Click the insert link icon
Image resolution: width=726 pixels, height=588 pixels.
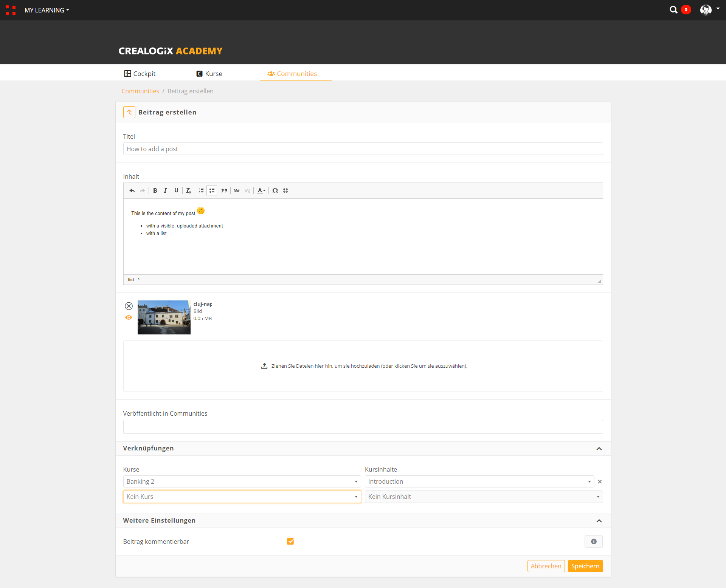click(x=237, y=190)
